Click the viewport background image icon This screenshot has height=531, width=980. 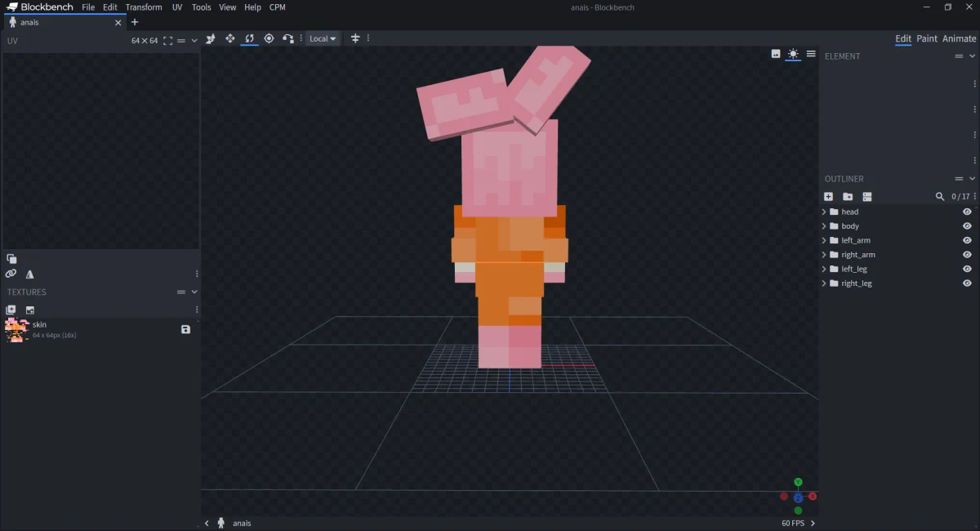click(x=776, y=54)
